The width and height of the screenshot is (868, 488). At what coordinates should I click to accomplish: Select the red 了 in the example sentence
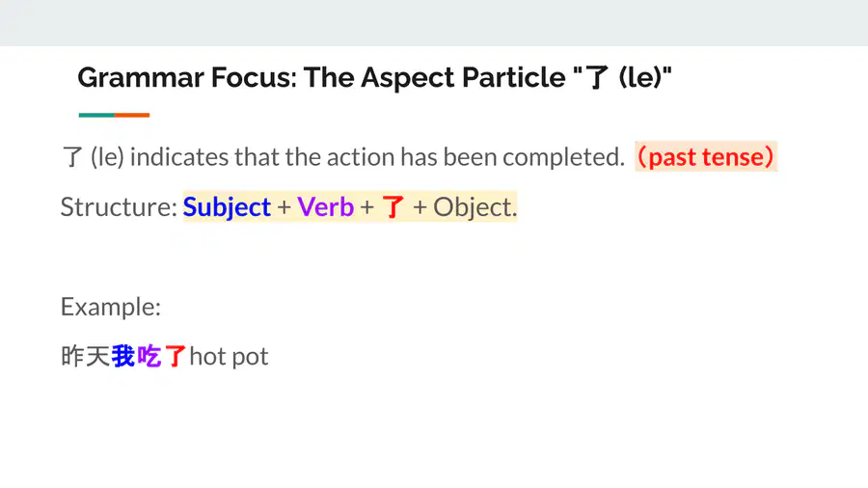click(x=175, y=356)
